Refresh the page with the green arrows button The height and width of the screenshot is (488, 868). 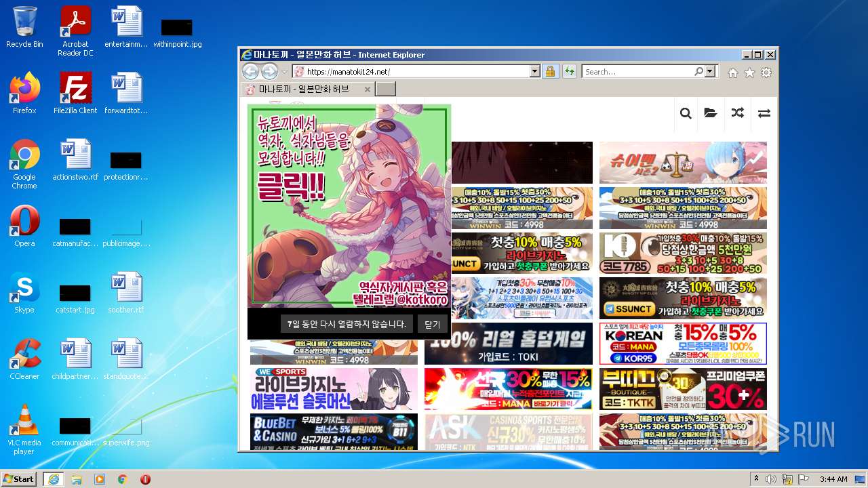(x=570, y=71)
